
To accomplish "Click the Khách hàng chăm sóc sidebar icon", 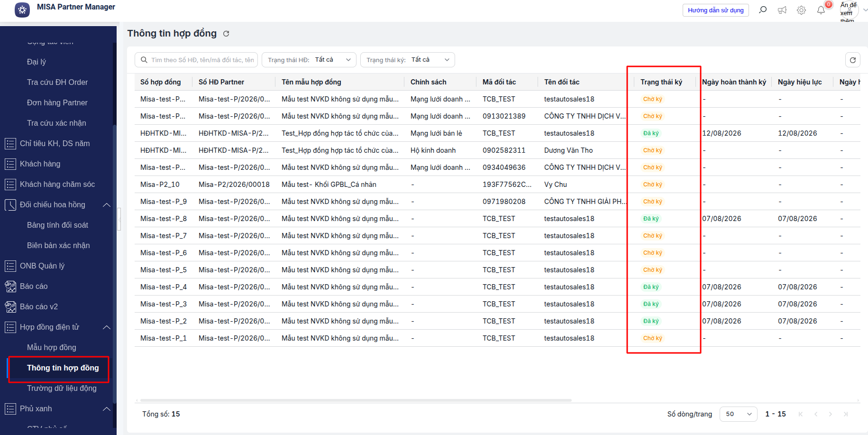I will point(10,184).
